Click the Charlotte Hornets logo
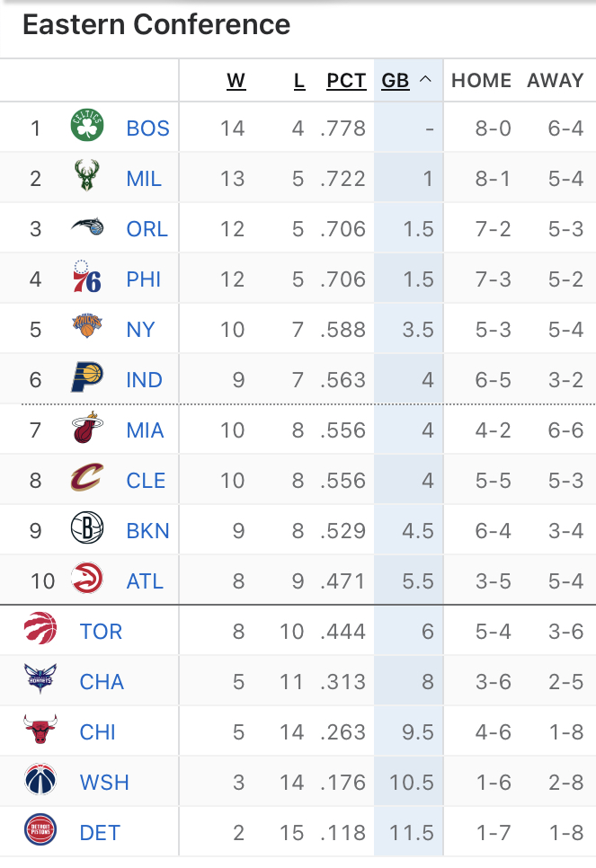 (40, 678)
